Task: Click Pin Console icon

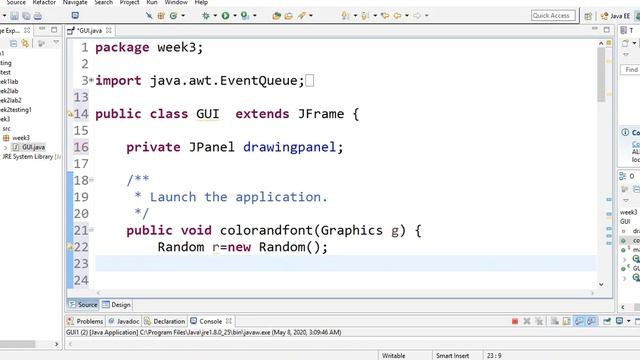Action: (x=607, y=321)
